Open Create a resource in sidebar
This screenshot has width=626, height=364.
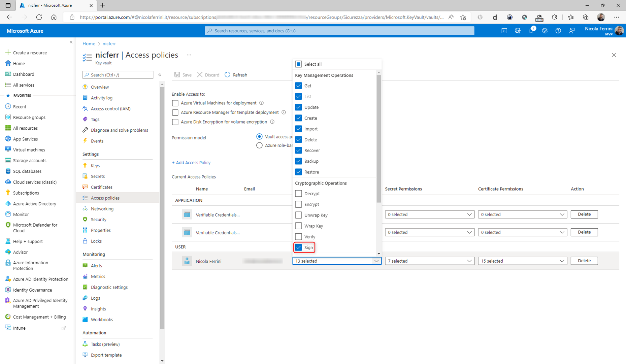point(30,53)
